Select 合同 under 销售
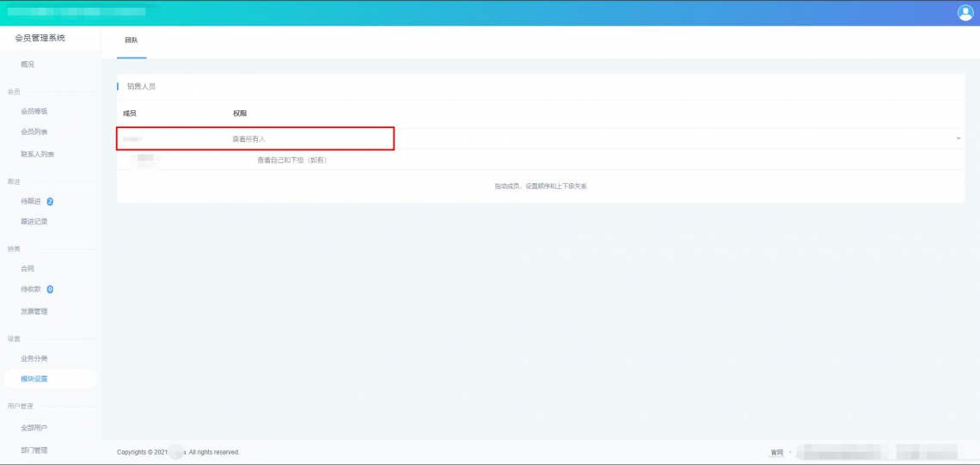The height and width of the screenshot is (465, 980). tap(28, 268)
